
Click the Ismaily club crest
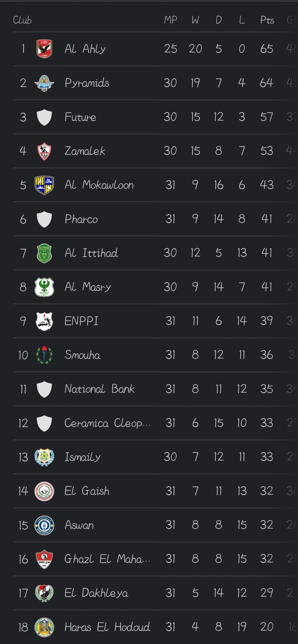44,457
